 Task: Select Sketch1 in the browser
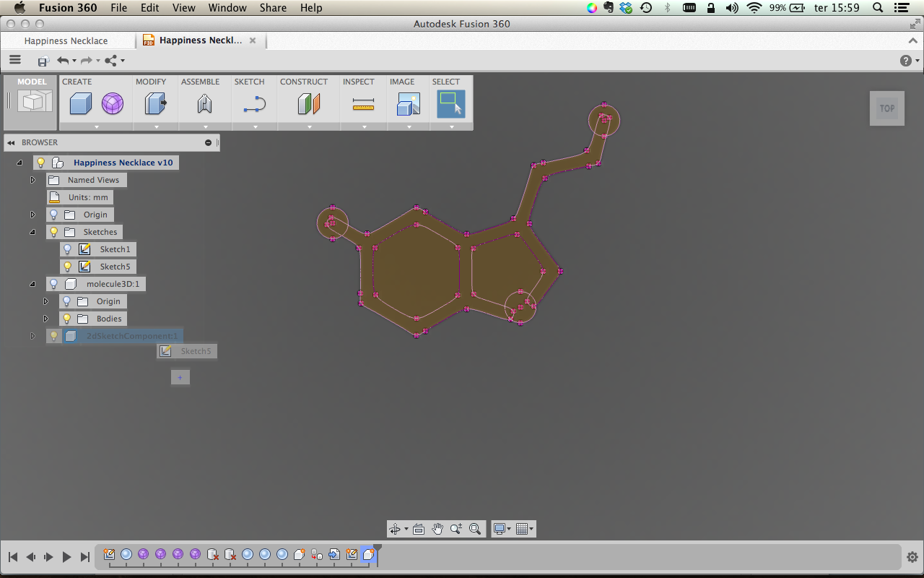click(x=115, y=249)
